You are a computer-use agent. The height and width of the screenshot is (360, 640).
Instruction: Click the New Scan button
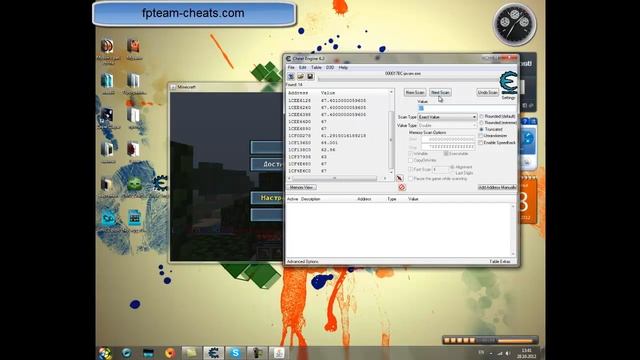coord(415,93)
